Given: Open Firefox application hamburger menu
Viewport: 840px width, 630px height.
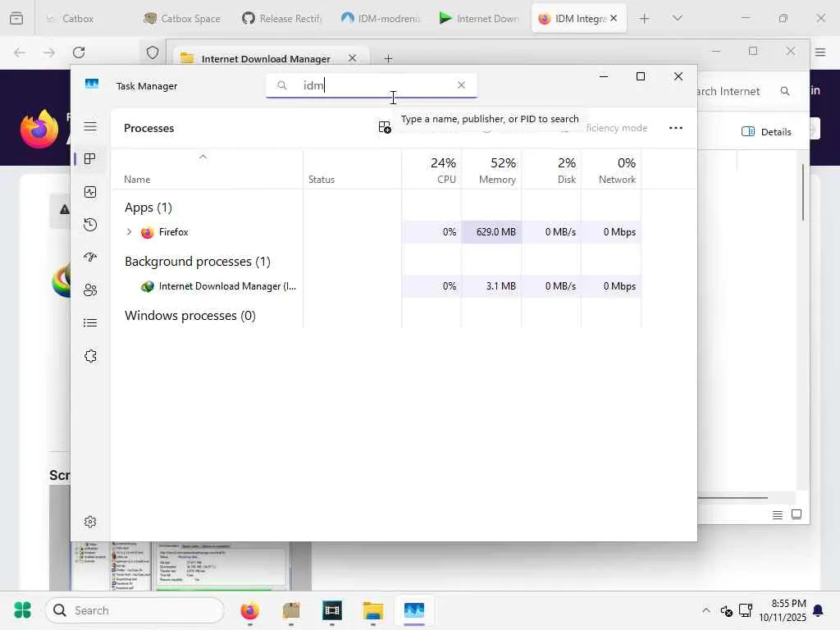Looking at the screenshot, I should [820, 52].
